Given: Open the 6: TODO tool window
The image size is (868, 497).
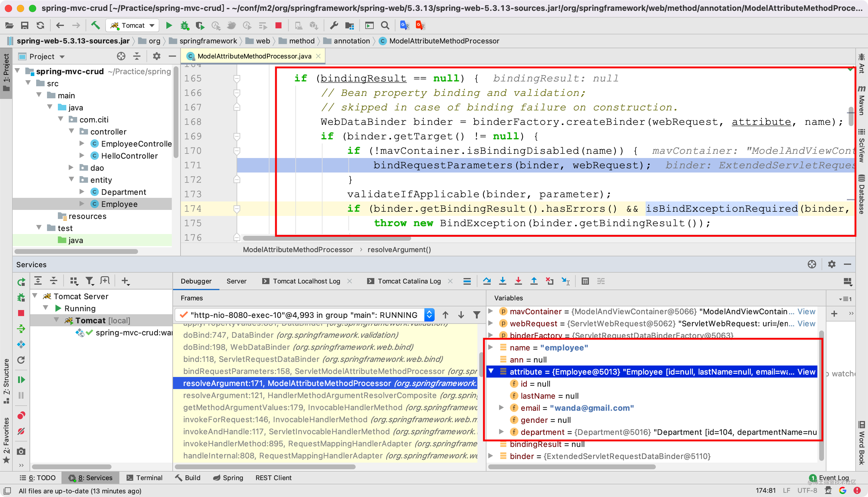Looking at the screenshot, I should click(37, 478).
